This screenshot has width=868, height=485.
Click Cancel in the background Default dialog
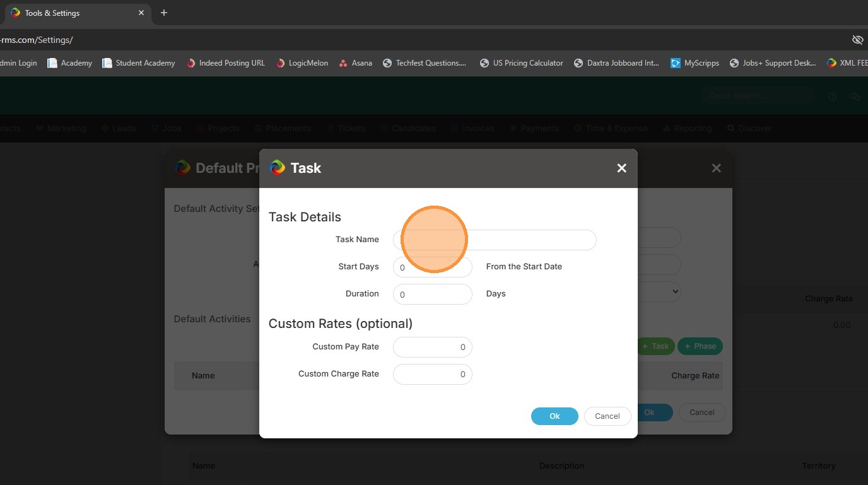tap(702, 412)
